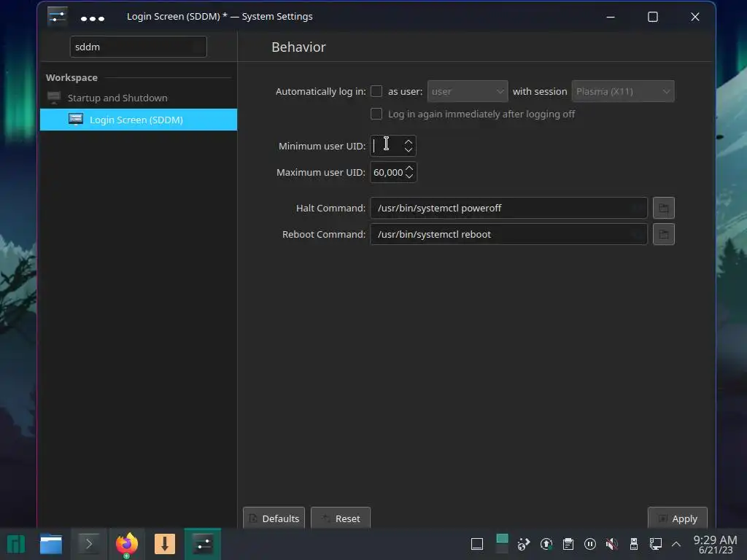747x560 pixels.
Task: Open the updates tray icon with the up arrow
Action: tap(546, 544)
